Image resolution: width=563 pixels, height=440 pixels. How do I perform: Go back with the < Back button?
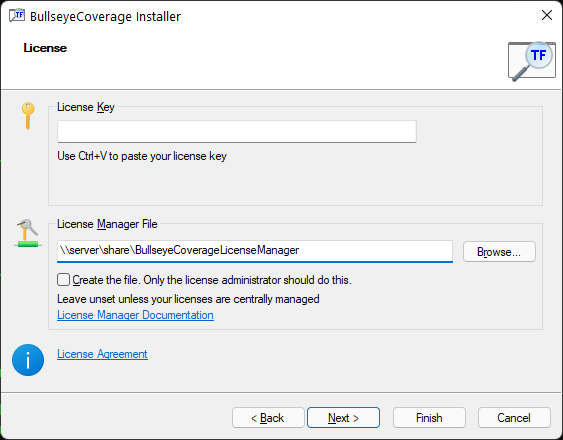[268, 418]
